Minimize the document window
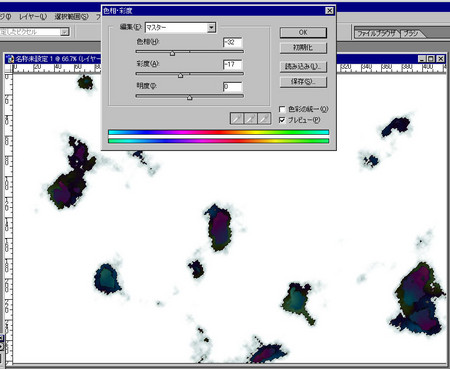 click(422, 59)
